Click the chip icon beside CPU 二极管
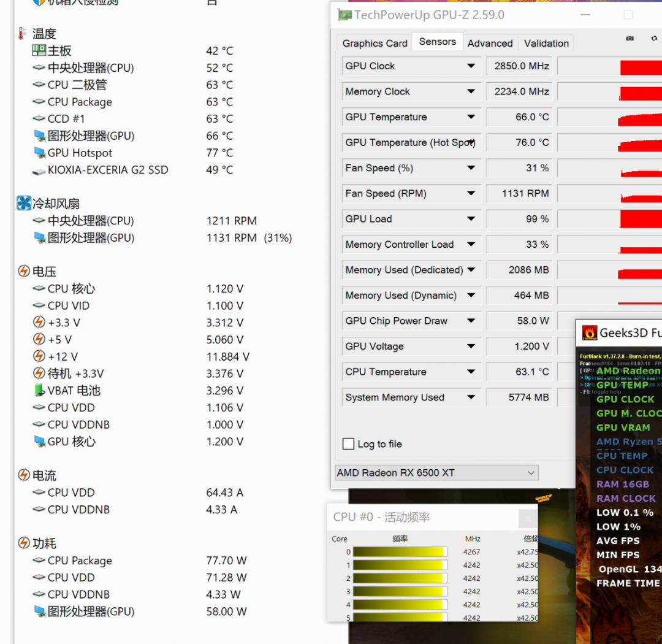662x644 pixels. coord(39,85)
